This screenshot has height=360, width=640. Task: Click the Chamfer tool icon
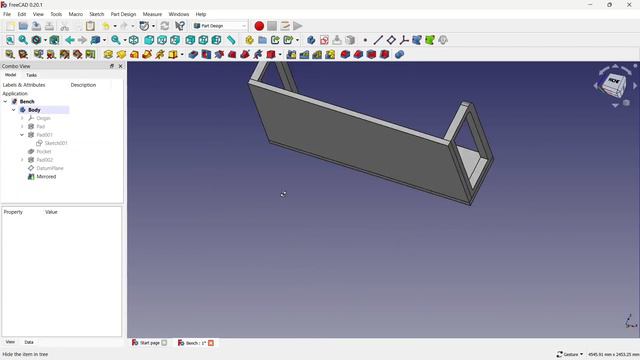pos(358,54)
